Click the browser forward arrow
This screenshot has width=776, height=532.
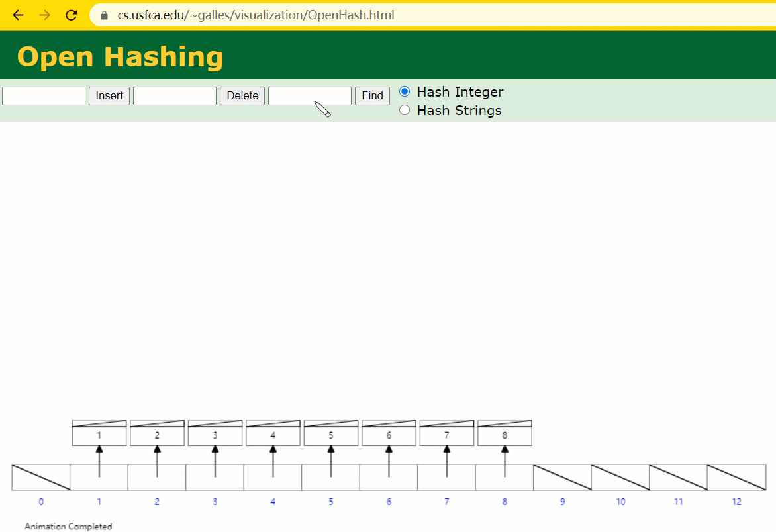coord(45,15)
